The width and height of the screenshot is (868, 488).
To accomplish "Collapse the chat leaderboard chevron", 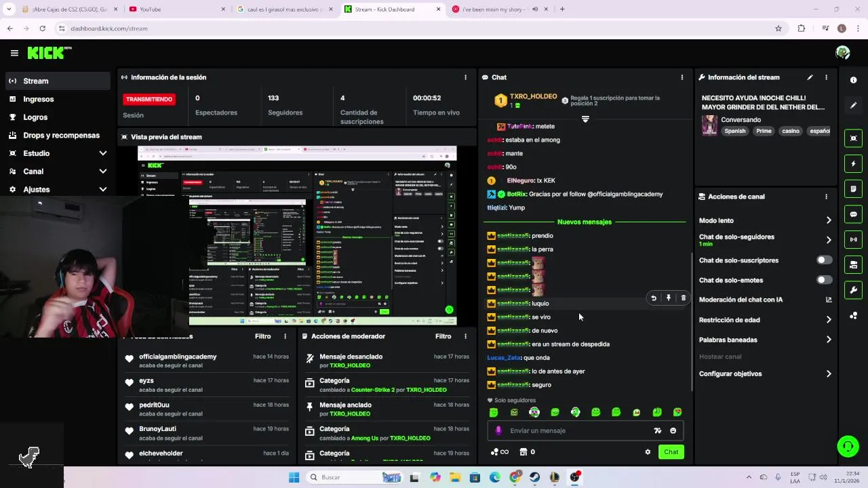I will 585,119.
